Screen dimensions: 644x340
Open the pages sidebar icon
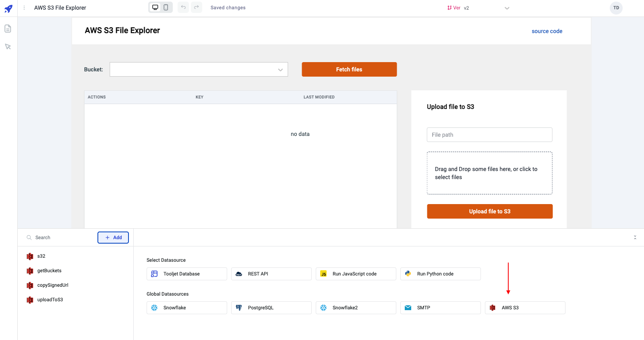point(8,29)
